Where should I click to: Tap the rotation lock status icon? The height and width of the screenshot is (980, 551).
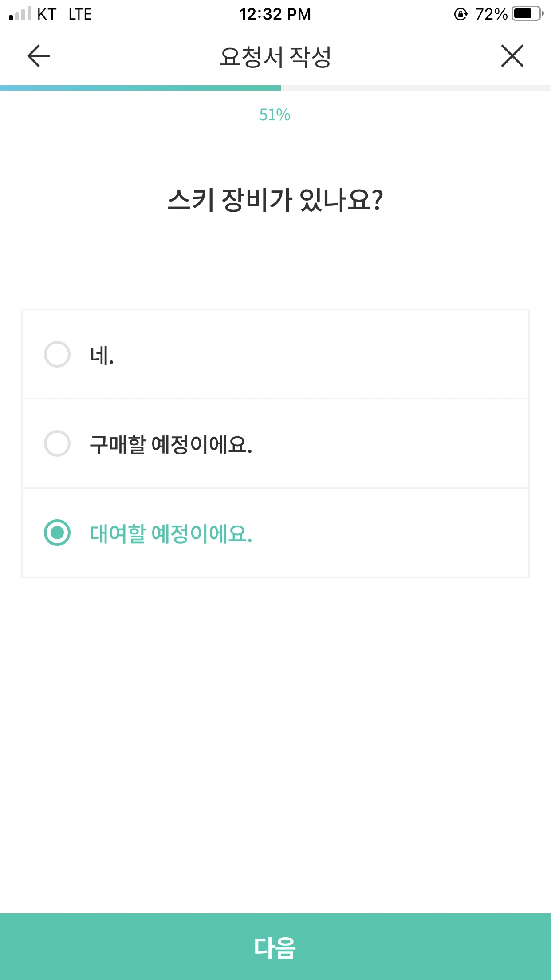[x=460, y=14]
